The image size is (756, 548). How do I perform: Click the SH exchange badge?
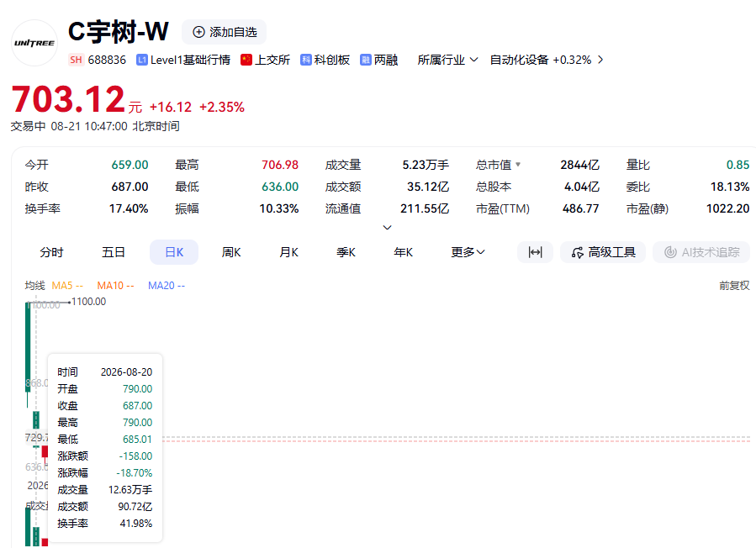[x=76, y=60]
